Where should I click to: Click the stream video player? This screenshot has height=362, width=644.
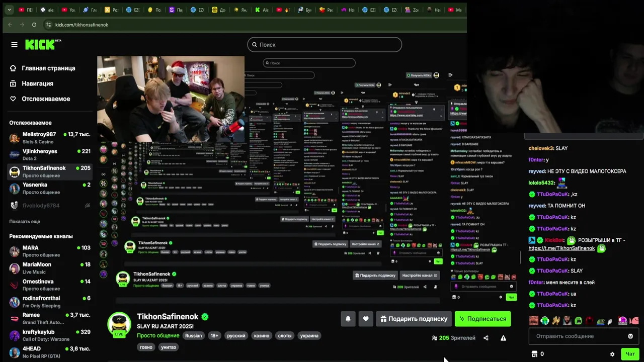click(282, 178)
